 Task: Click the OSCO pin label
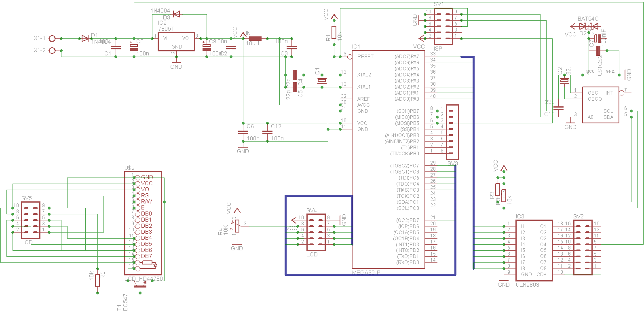click(x=595, y=99)
